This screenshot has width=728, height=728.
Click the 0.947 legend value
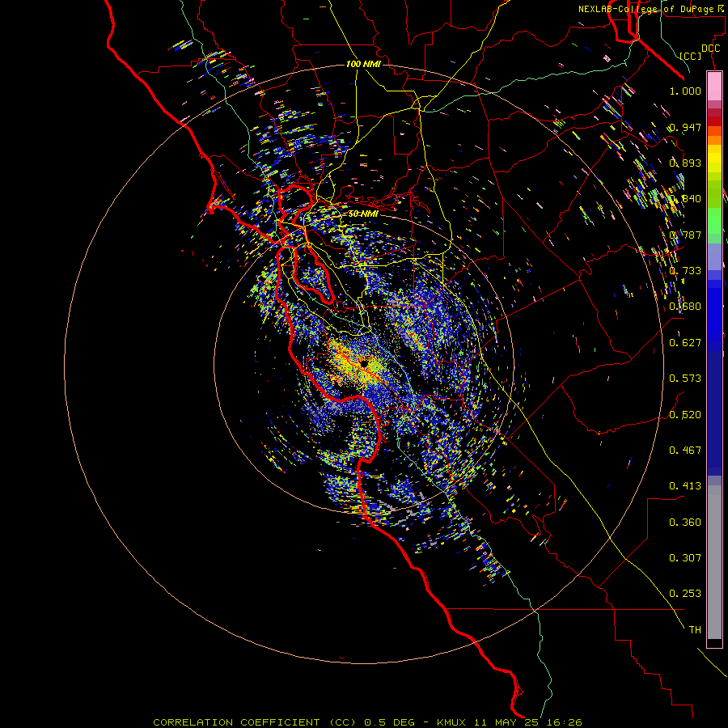[685, 127]
